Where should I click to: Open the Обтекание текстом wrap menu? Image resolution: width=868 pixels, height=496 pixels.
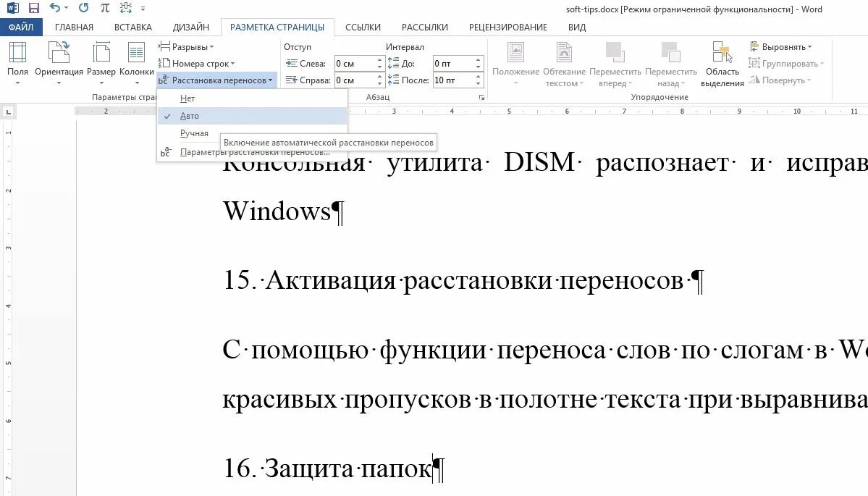(x=564, y=64)
